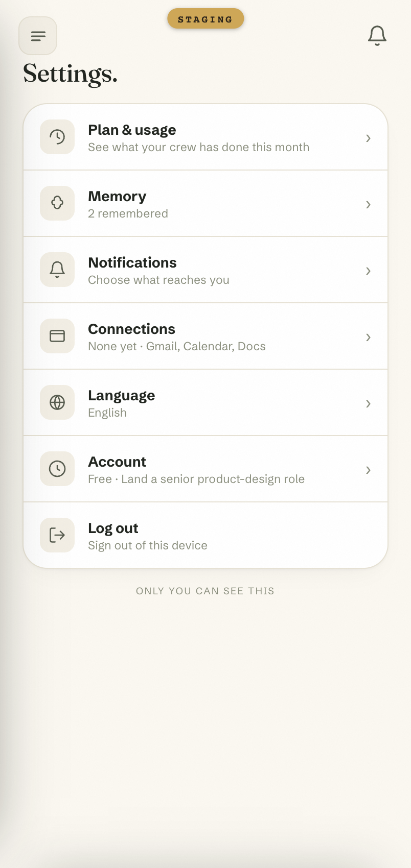Select Log out of this device

pyautogui.click(x=205, y=535)
